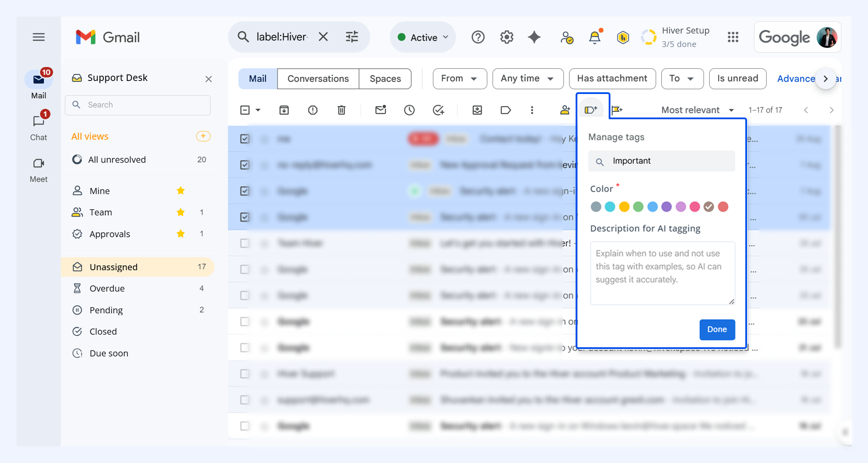Switch to the Spaces tab

[x=385, y=79]
